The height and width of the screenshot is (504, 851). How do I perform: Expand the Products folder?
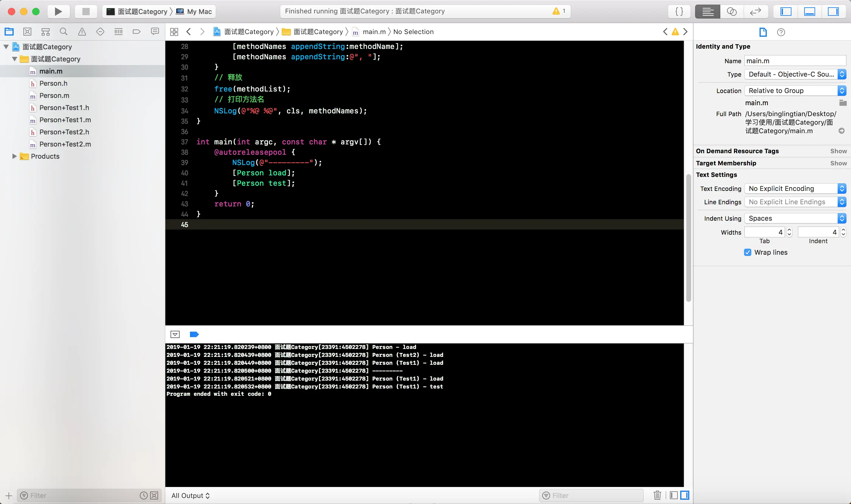point(14,156)
